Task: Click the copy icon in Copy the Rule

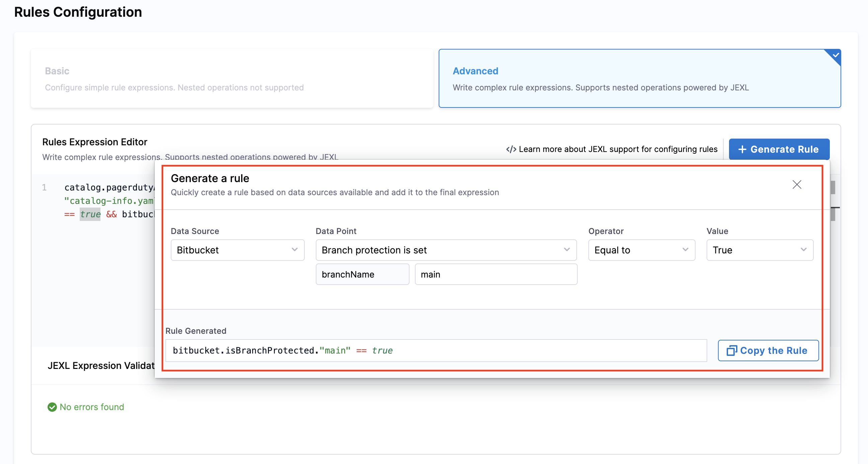Action: (x=731, y=351)
